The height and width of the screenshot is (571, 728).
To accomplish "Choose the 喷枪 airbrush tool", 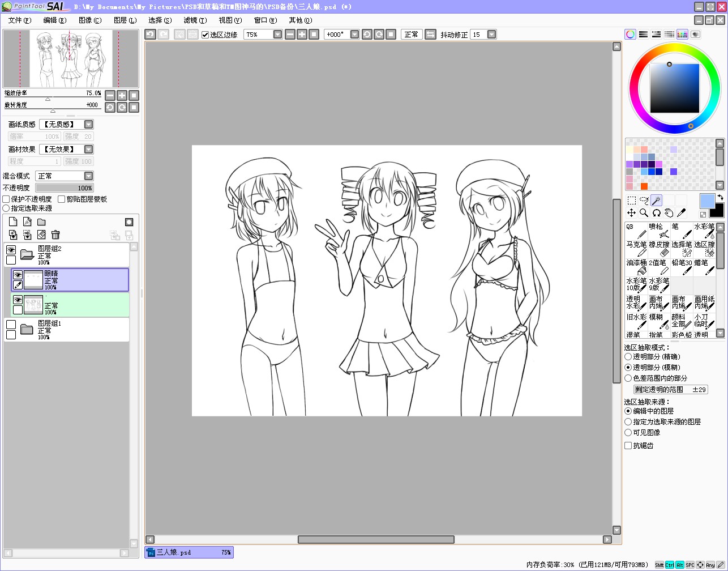I will [x=659, y=231].
